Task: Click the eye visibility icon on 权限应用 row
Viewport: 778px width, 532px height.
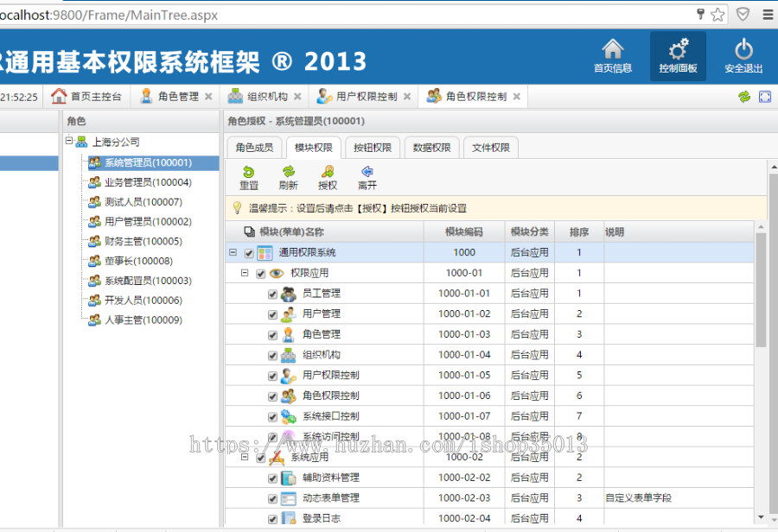Action: (277, 273)
